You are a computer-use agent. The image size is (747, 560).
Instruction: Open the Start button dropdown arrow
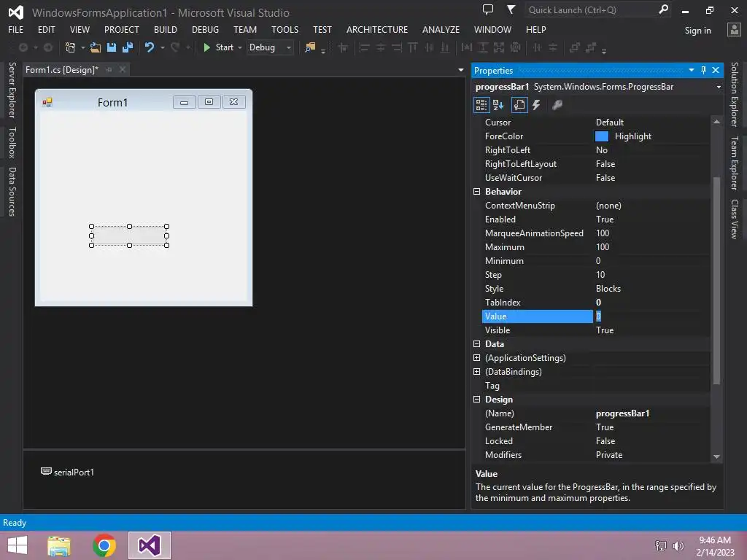(x=239, y=47)
